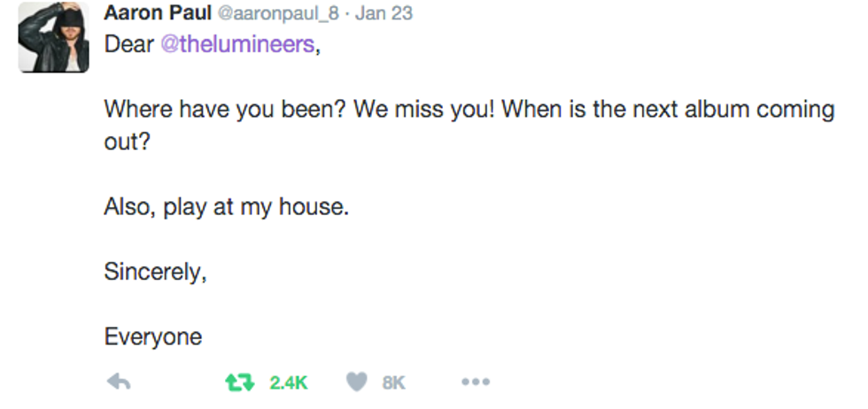Click the reply arrow icon

click(x=119, y=382)
